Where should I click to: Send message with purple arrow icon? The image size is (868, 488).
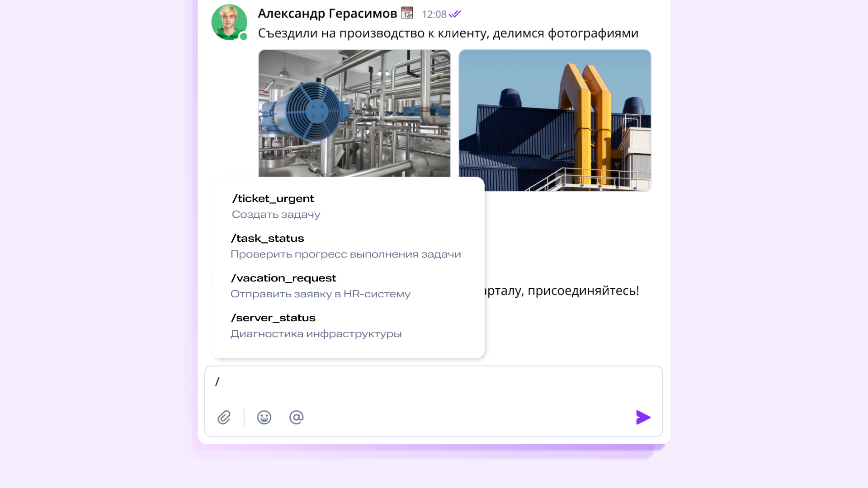pos(643,417)
